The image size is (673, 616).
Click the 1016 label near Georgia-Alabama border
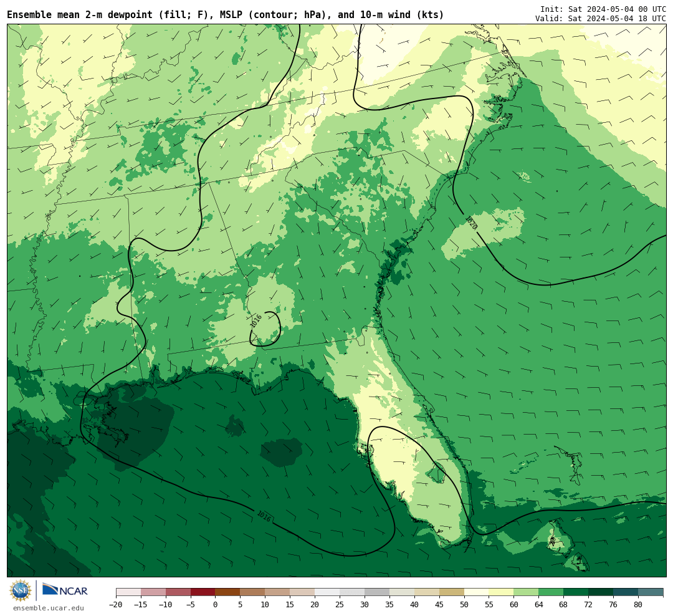tap(256, 321)
